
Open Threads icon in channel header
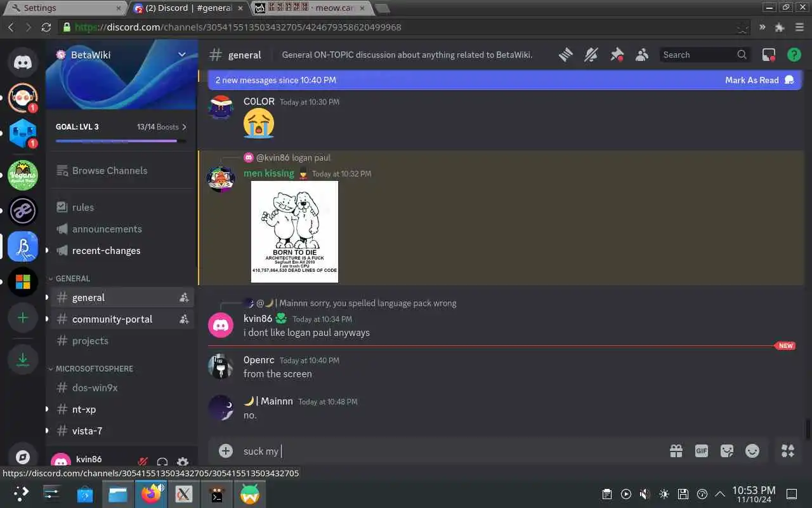coord(565,55)
